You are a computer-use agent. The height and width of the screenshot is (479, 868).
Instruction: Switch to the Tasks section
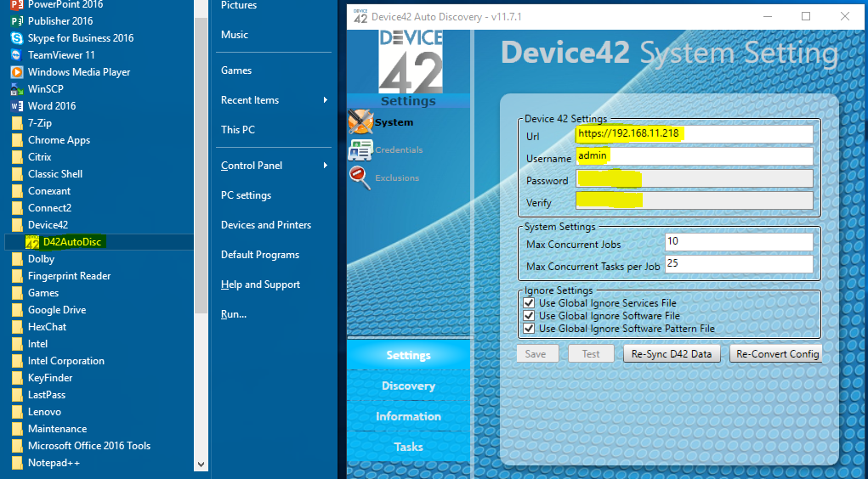click(x=409, y=447)
